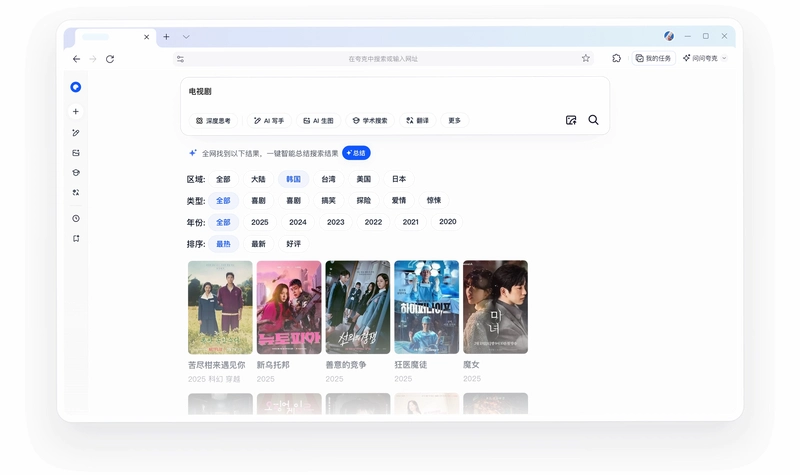
Task: Click the address bar input
Action: tap(383, 59)
